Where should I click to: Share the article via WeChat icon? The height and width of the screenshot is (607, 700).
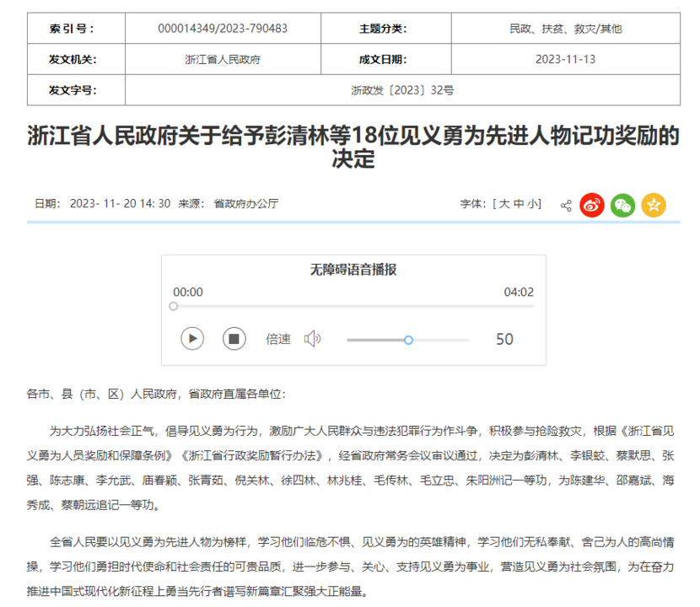[622, 205]
